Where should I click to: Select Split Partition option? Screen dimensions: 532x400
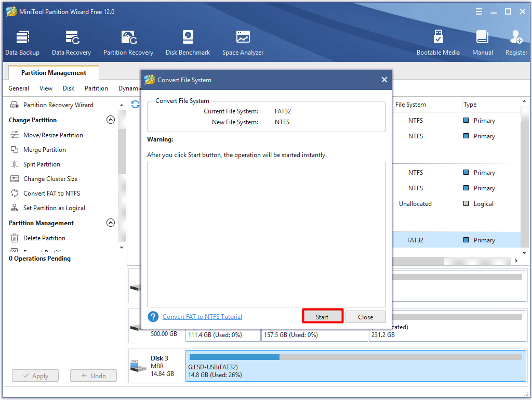pyautogui.click(x=42, y=164)
